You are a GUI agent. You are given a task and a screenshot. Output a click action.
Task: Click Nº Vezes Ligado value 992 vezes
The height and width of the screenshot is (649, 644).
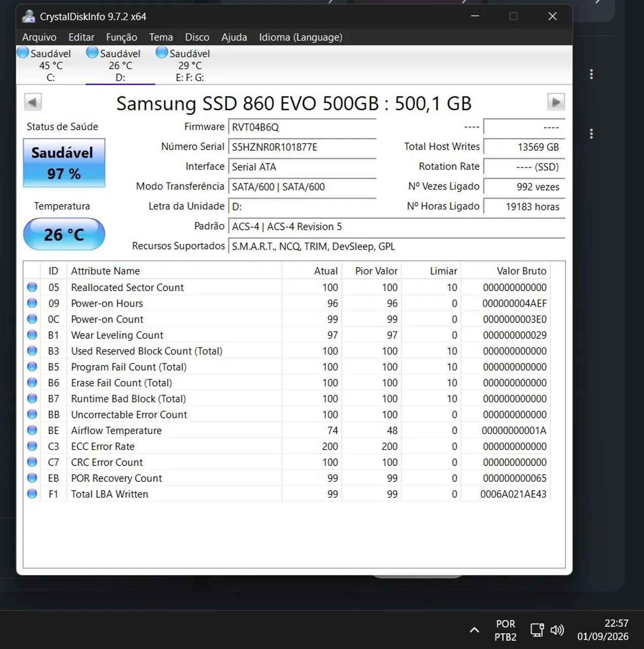(x=524, y=187)
